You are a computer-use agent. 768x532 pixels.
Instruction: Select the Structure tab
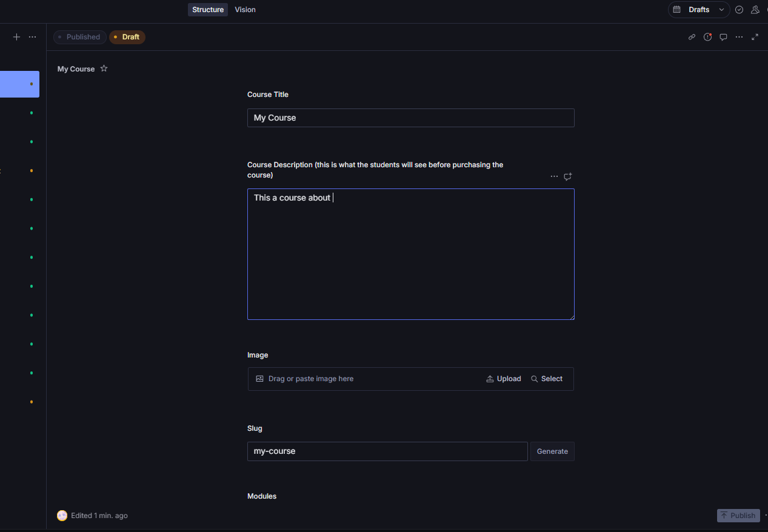(x=207, y=10)
